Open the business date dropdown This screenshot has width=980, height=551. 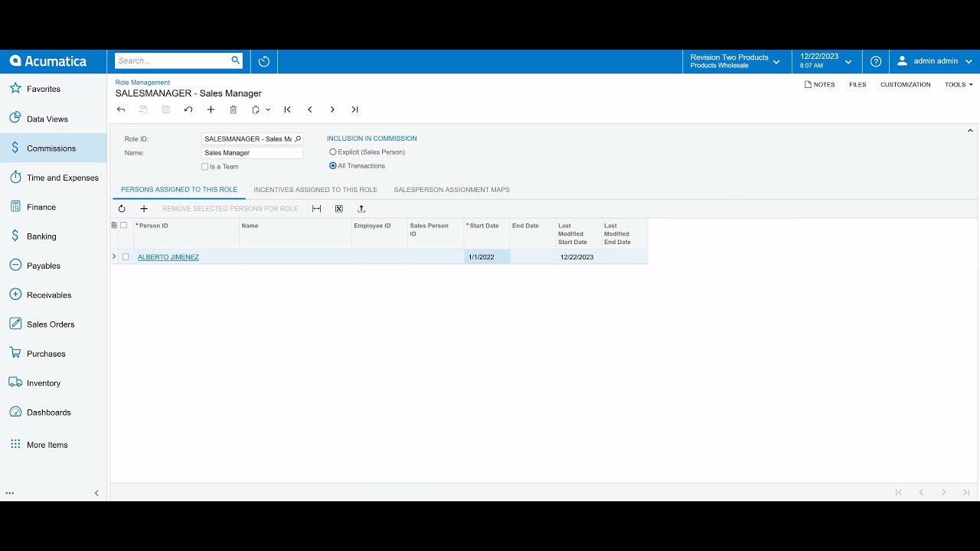pyautogui.click(x=826, y=61)
